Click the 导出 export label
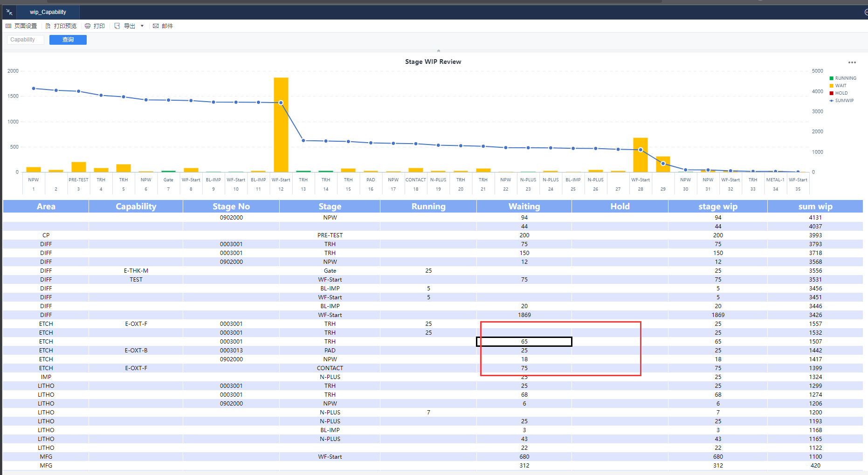This screenshot has height=475, width=868. 129,26
